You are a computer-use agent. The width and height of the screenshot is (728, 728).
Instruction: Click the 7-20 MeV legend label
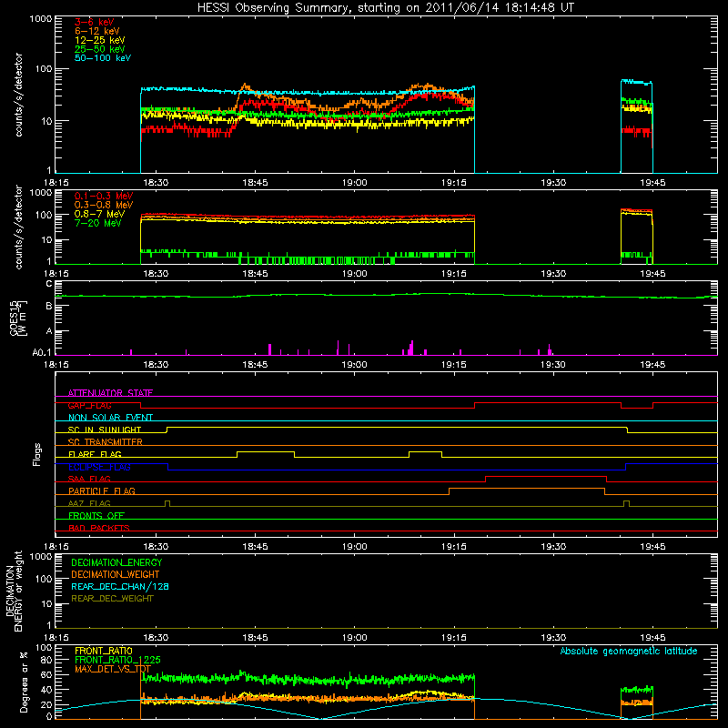point(97,223)
